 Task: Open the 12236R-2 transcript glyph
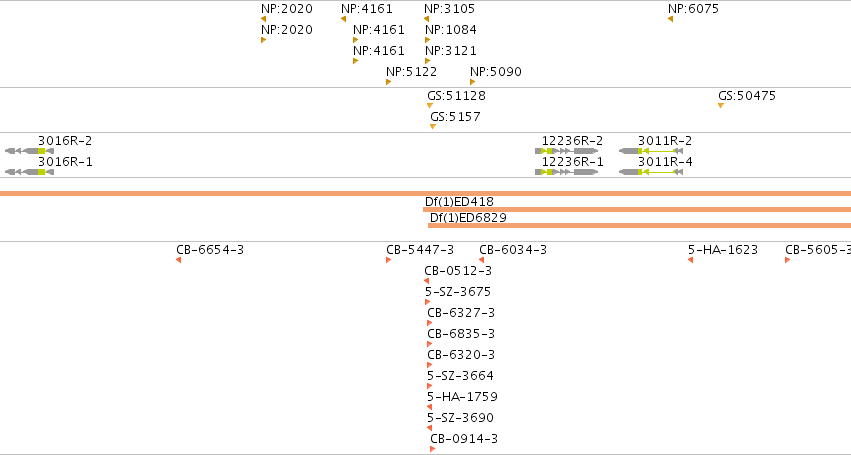[x=567, y=151]
